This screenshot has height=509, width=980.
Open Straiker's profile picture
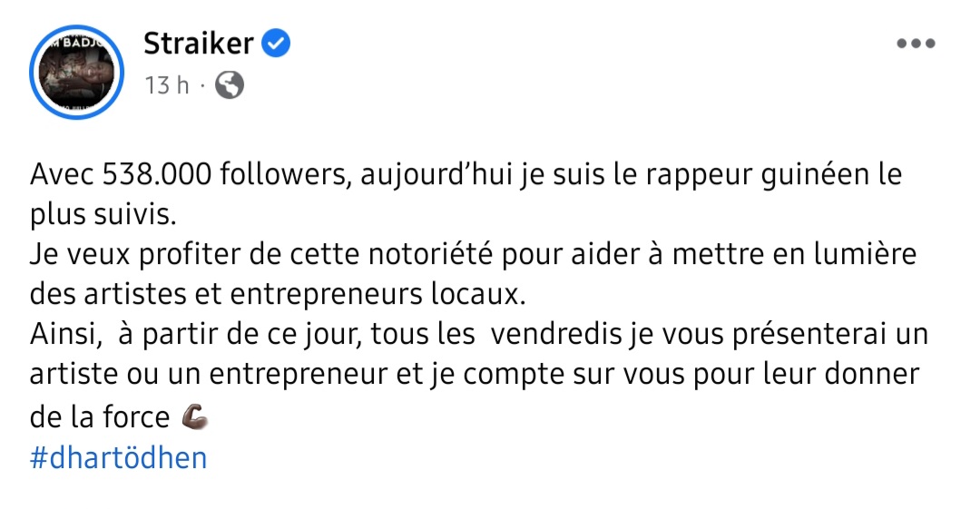click(x=76, y=72)
